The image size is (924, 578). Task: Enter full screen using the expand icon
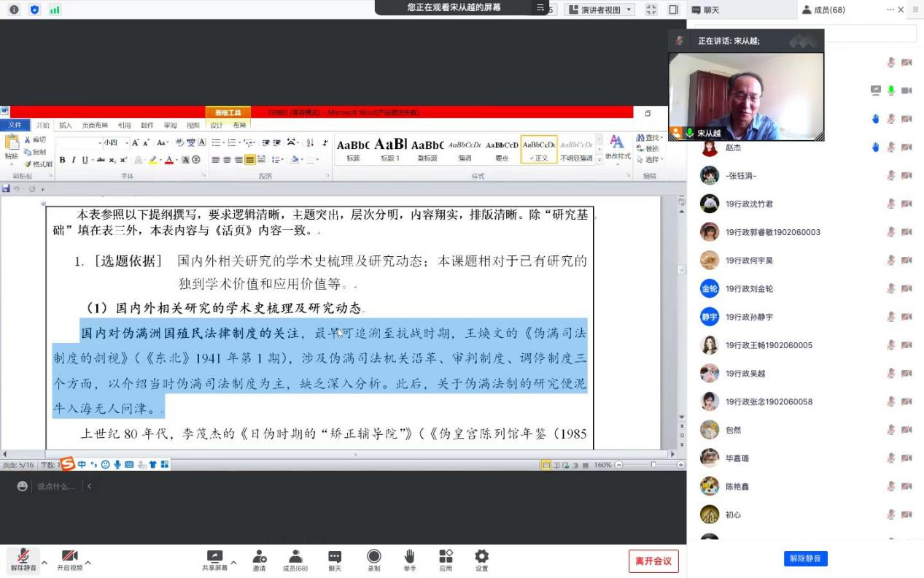click(651, 9)
